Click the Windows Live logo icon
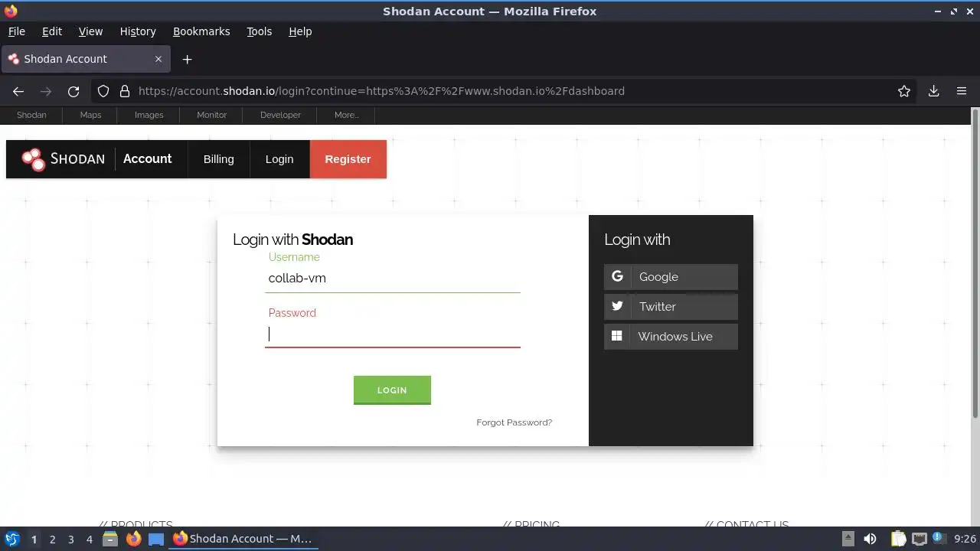Screen dimensions: 980x551 pos(616,336)
